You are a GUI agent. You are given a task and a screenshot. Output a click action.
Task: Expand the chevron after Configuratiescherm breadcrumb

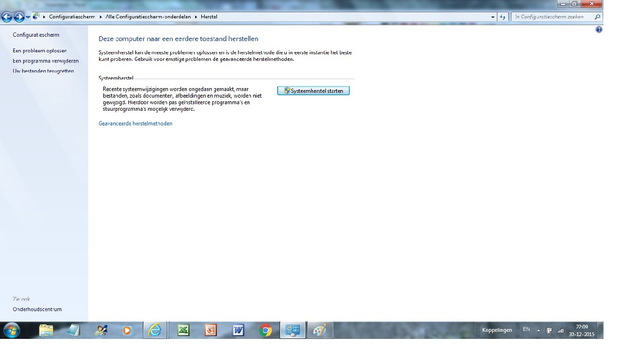[x=101, y=17]
